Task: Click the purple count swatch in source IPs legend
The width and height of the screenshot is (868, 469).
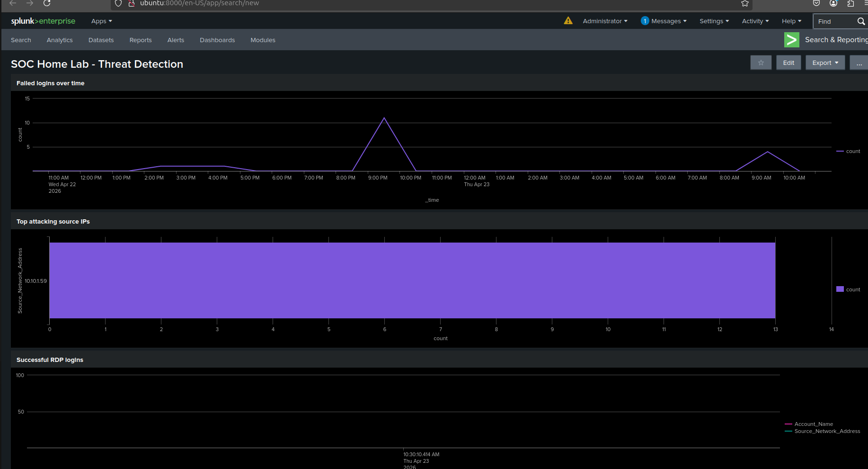Action: click(840, 289)
